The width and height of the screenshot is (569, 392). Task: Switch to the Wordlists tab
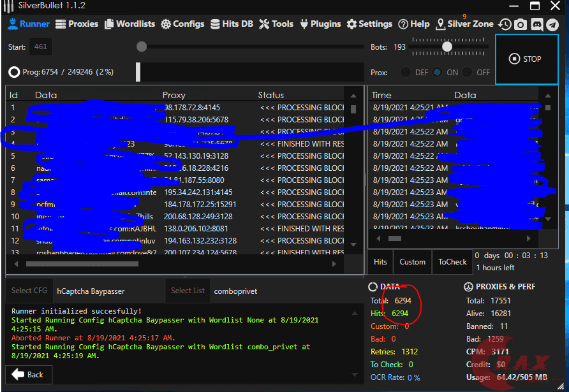point(129,24)
